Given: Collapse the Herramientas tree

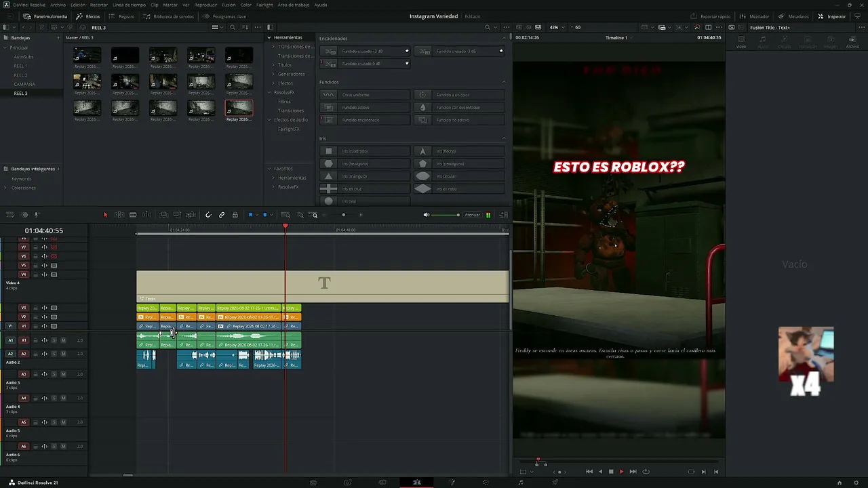Looking at the screenshot, I should (269, 37).
